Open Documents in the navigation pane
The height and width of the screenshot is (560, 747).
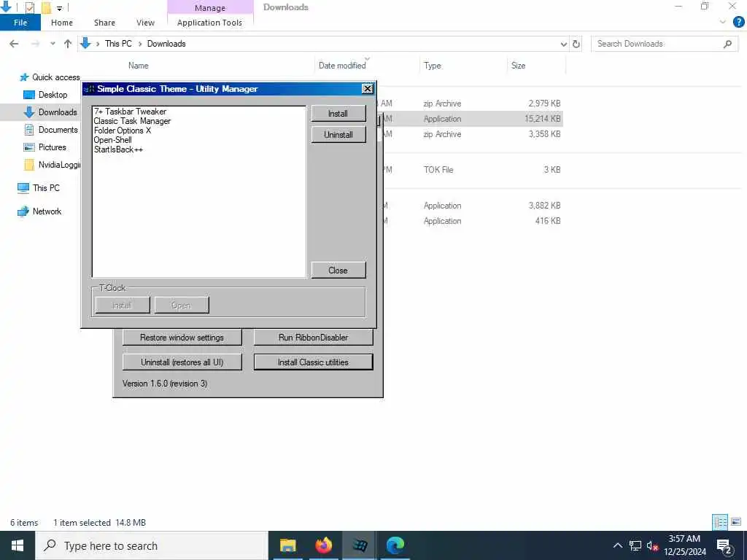tap(51, 130)
